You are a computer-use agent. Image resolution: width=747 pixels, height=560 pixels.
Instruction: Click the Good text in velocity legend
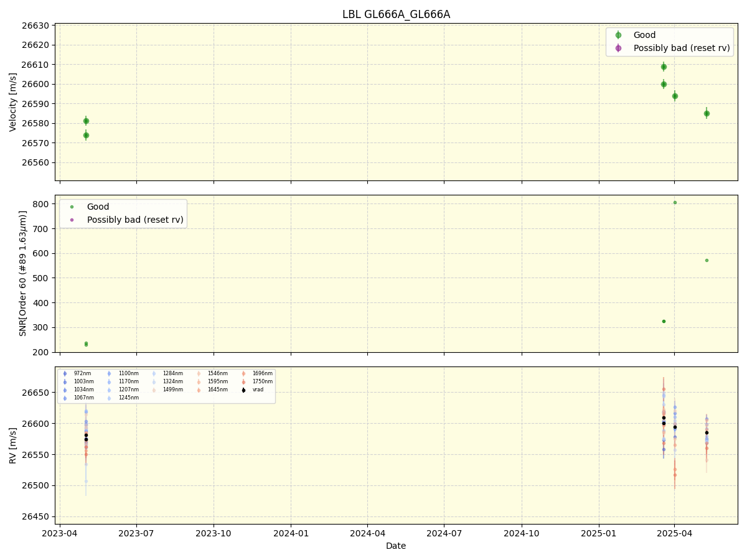pos(644,35)
